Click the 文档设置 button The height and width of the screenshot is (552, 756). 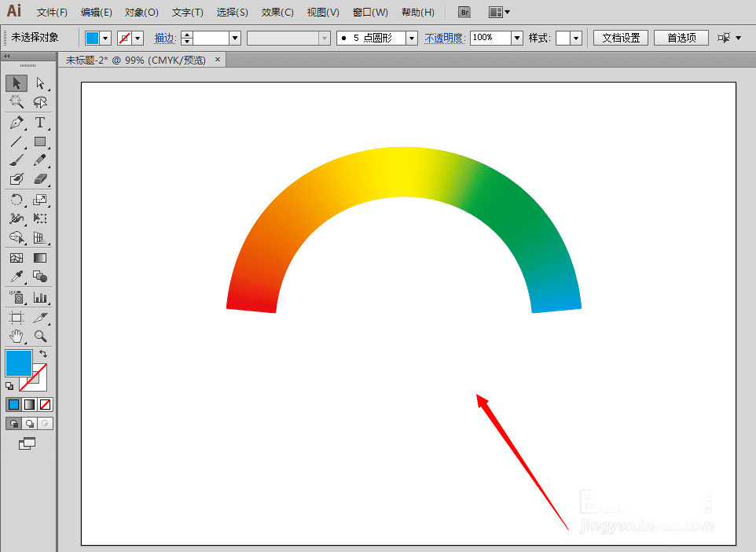click(x=621, y=38)
